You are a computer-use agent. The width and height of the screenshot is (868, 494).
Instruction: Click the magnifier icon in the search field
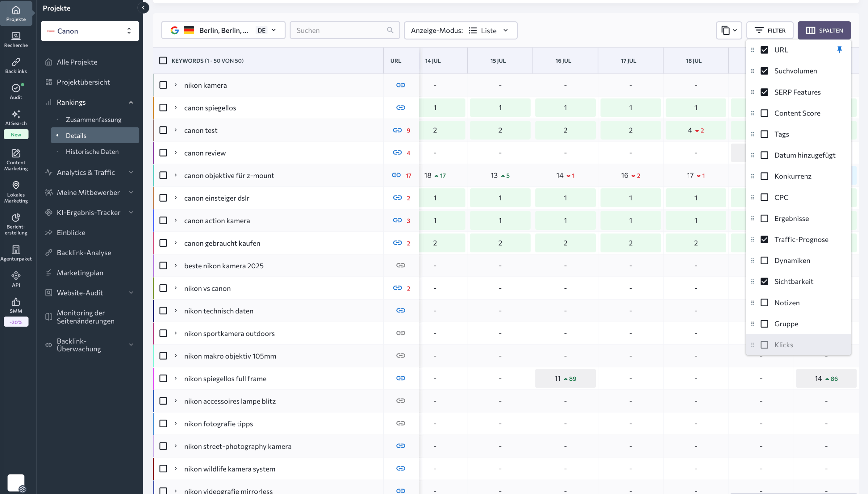[390, 30]
